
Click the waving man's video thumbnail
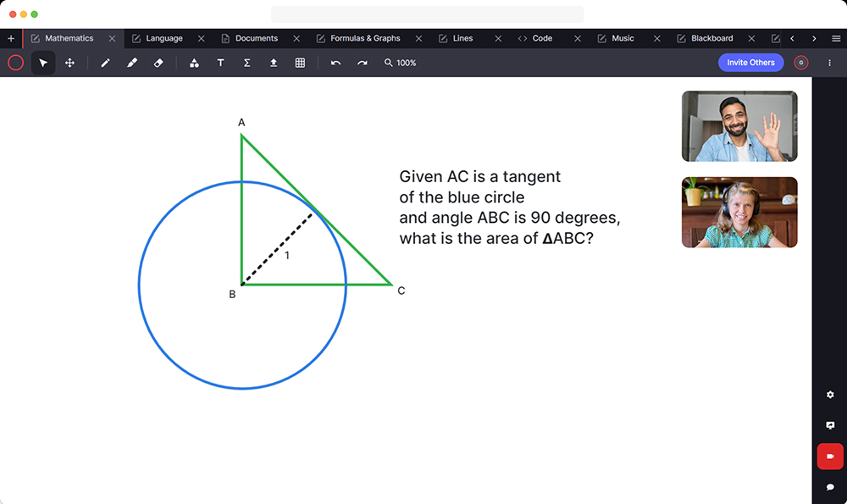click(x=739, y=126)
